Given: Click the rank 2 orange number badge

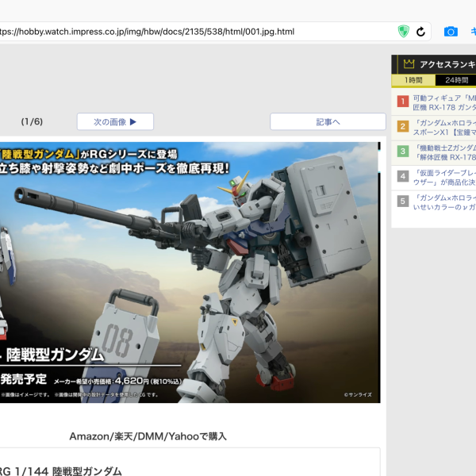Looking at the screenshot, I should (403, 126).
